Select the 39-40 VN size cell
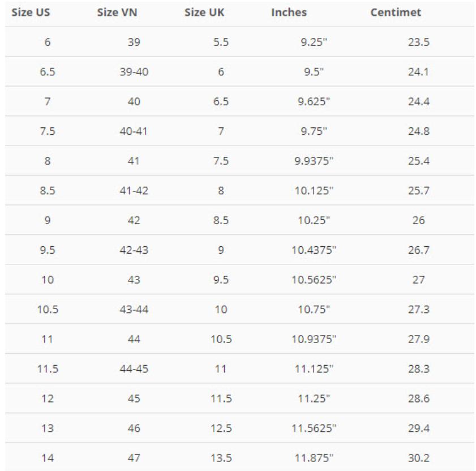Screen dimensions: 476x471 click(x=135, y=72)
